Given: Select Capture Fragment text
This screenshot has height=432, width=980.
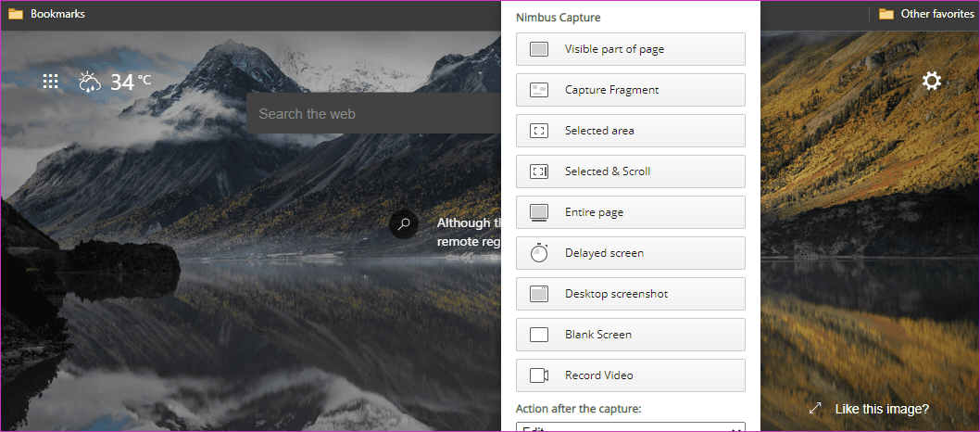Looking at the screenshot, I should pos(612,90).
